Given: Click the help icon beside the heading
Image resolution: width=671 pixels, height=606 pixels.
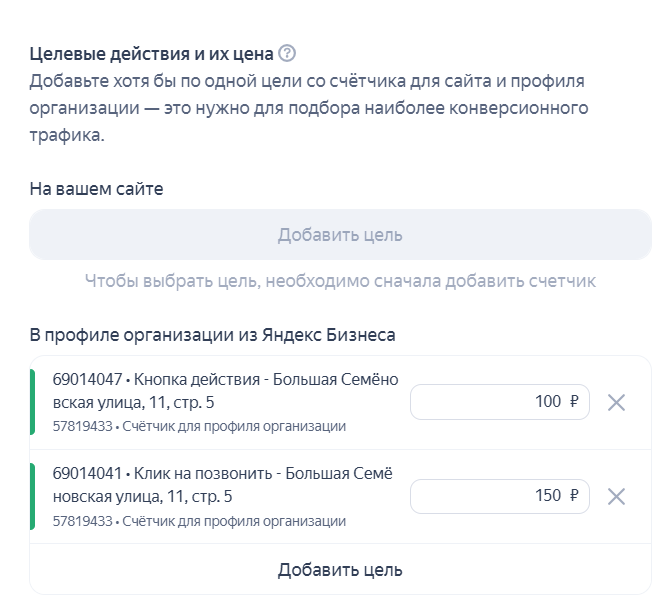Looking at the screenshot, I should tap(288, 54).
